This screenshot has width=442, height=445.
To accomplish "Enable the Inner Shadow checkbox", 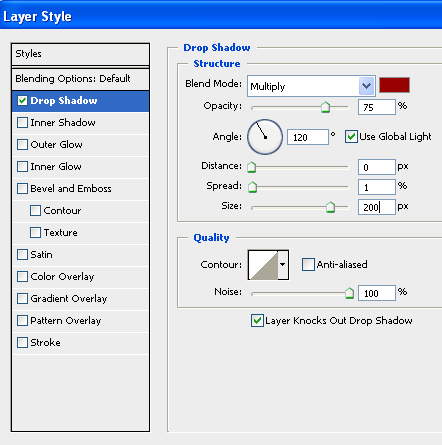I will (x=22, y=123).
